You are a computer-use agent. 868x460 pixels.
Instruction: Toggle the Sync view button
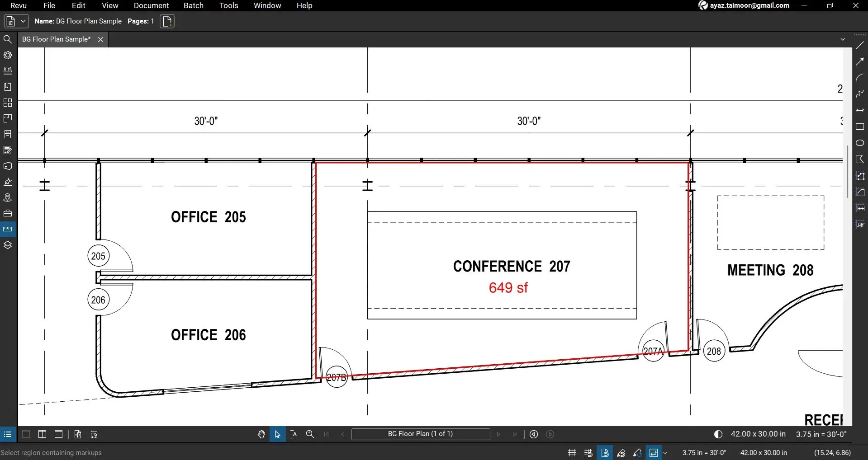click(654, 453)
